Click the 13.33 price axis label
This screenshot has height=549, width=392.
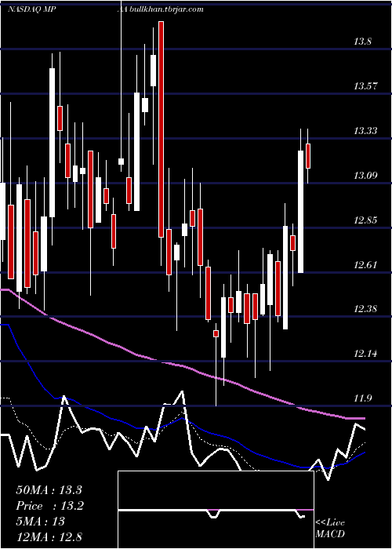pos(365,131)
